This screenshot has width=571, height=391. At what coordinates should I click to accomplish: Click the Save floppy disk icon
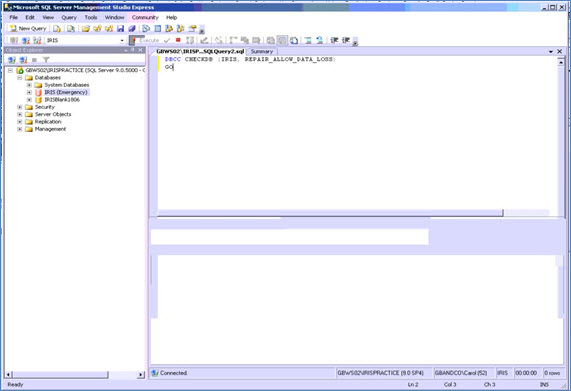click(121, 28)
